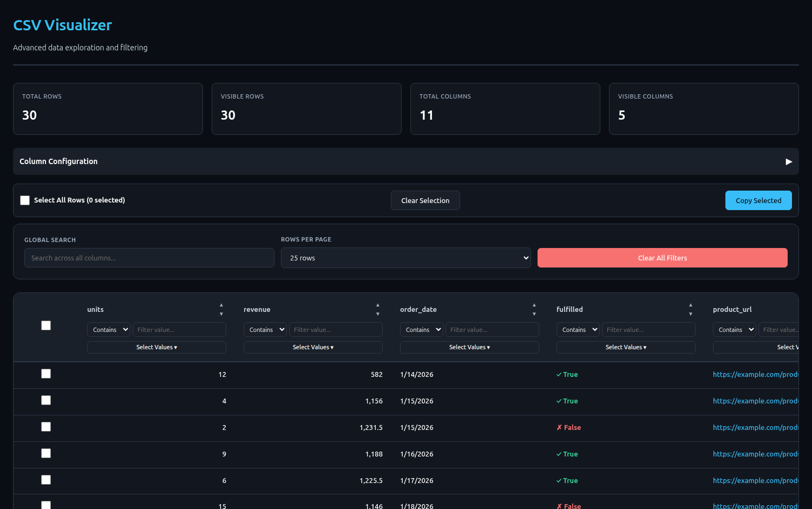The width and height of the screenshot is (812, 509).
Task: Select the row with revenue 1,156
Action: (46, 400)
